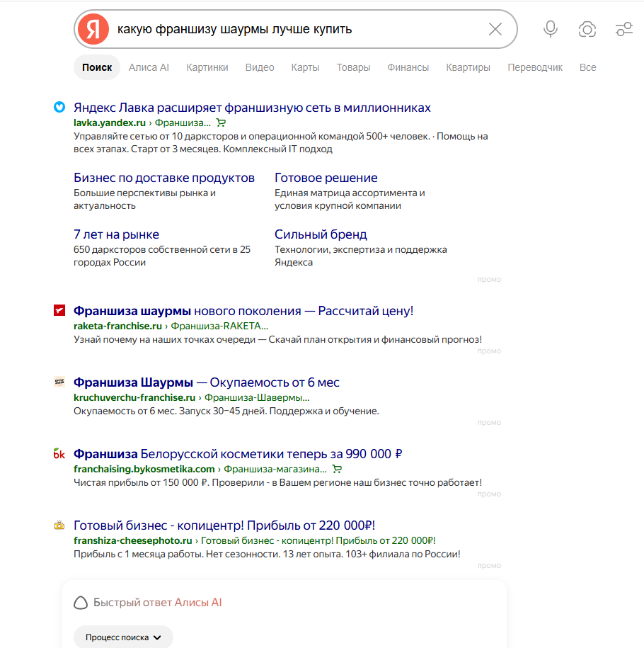Switch to the Картинки tab
This screenshot has width=644, height=648.
tap(207, 67)
